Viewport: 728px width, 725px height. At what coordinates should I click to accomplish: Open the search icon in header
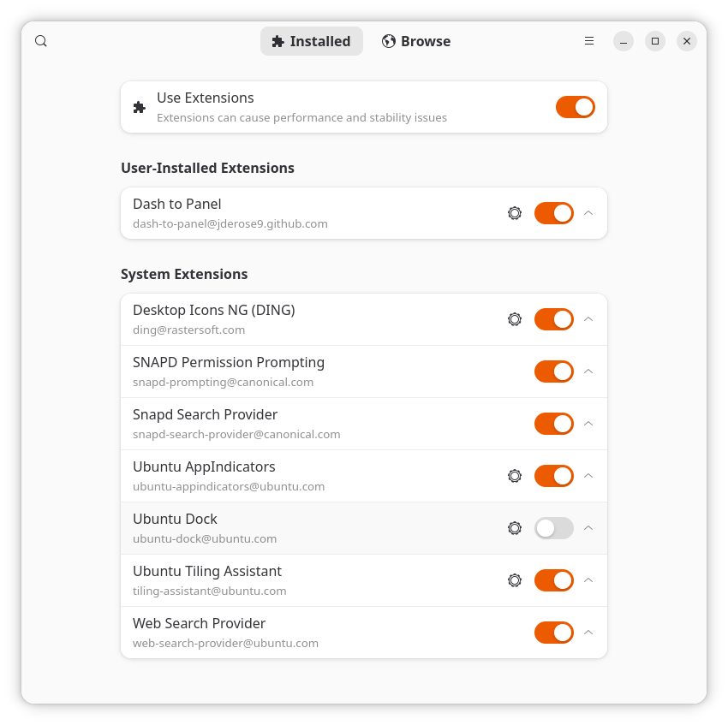[41, 41]
